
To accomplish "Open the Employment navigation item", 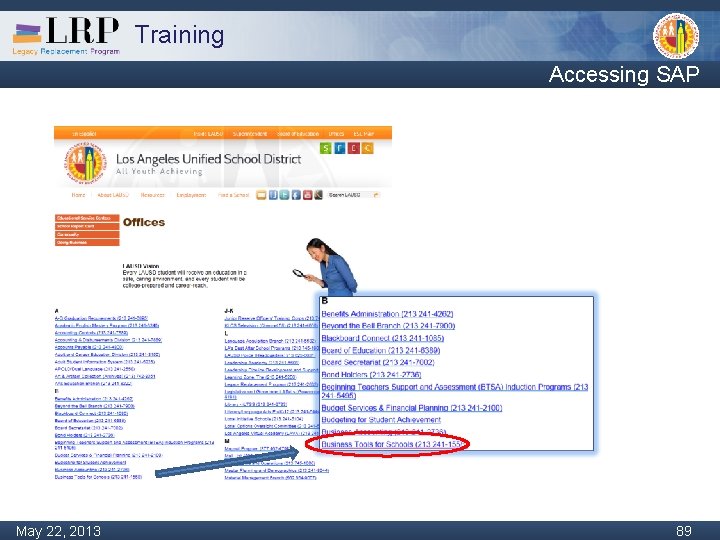I will point(191,195).
